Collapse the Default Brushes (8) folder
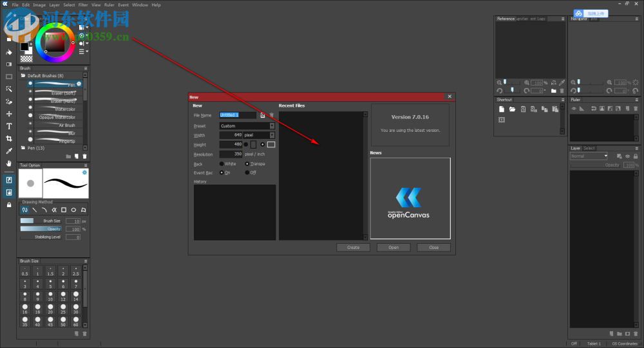 click(23, 75)
